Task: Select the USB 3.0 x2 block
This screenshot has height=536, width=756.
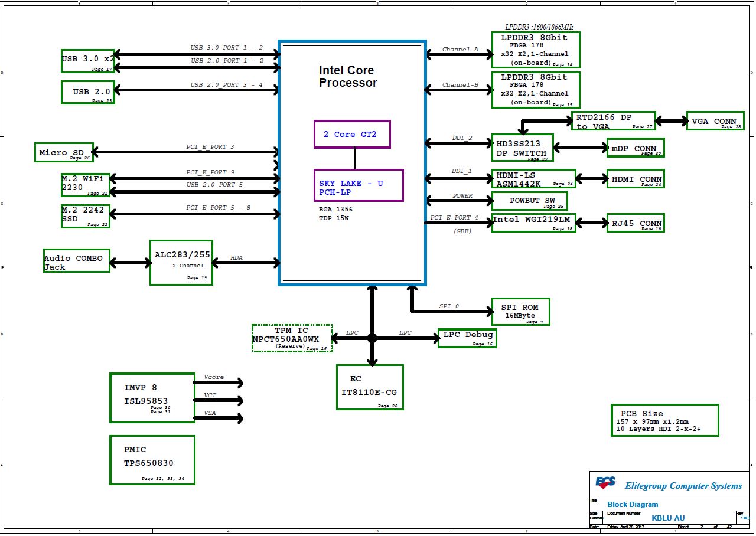Action: pyautogui.click(x=87, y=61)
